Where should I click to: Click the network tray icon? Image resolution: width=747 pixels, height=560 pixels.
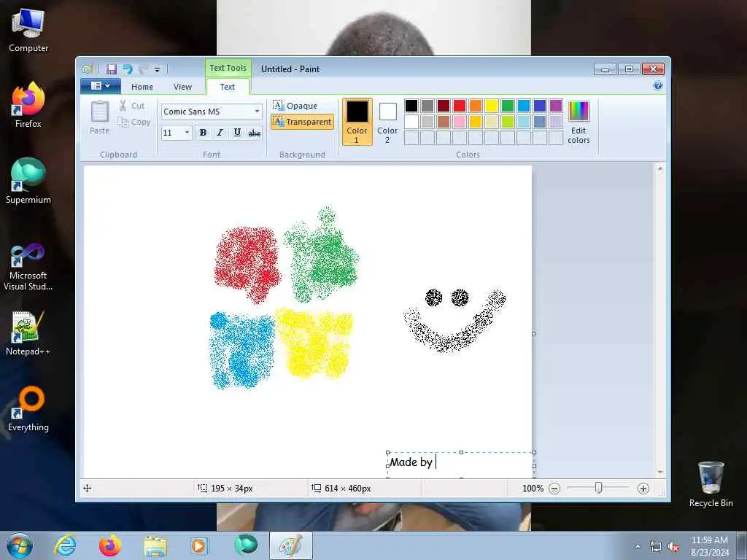pos(656,547)
